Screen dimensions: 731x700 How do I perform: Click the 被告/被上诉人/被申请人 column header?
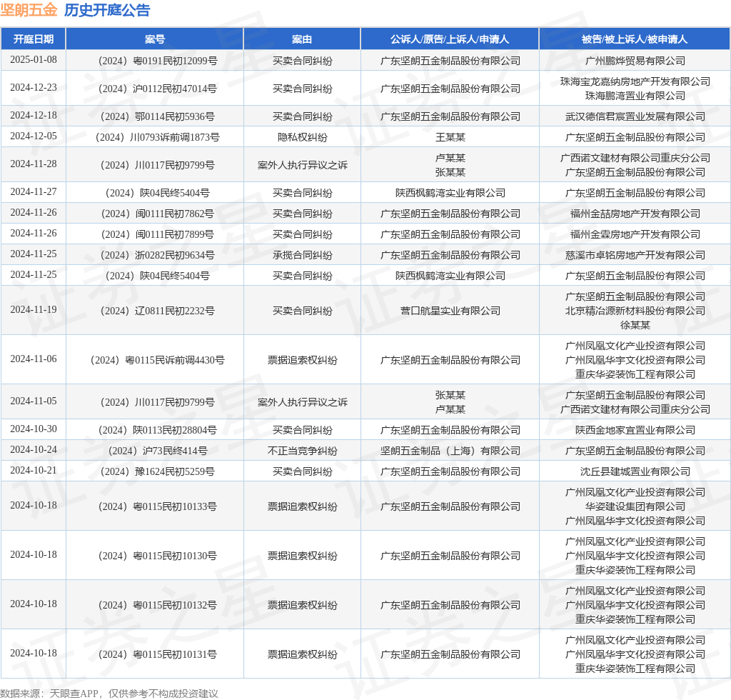pyautogui.click(x=635, y=39)
